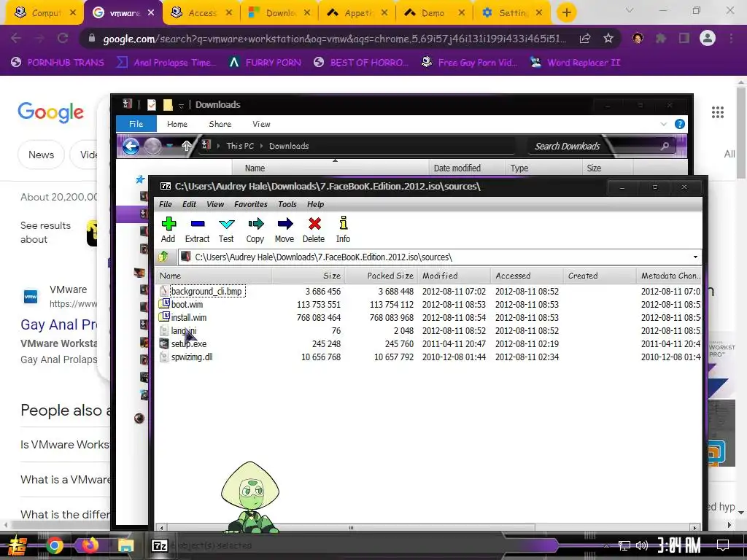Image resolution: width=747 pixels, height=560 pixels.
Task: Open the Tools menu in 7-Zip
Action: point(287,204)
